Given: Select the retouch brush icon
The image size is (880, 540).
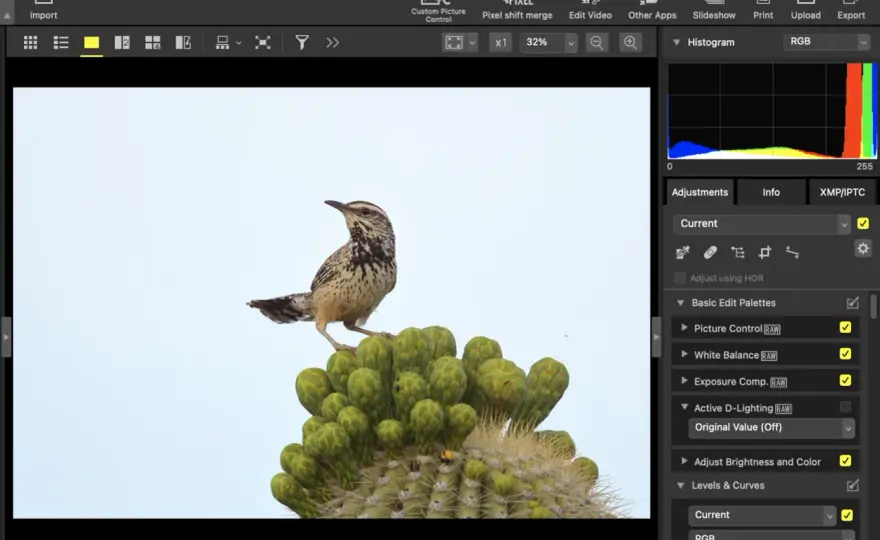Looking at the screenshot, I should 710,253.
